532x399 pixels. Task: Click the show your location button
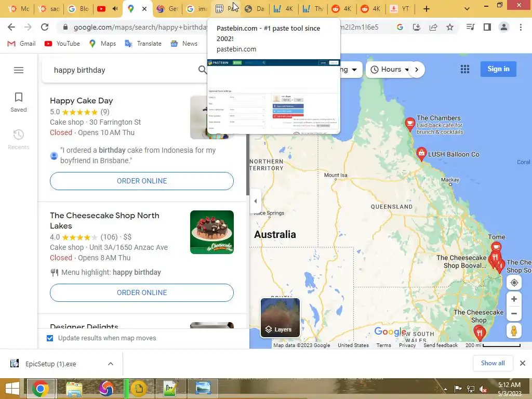click(x=514, y=283)
